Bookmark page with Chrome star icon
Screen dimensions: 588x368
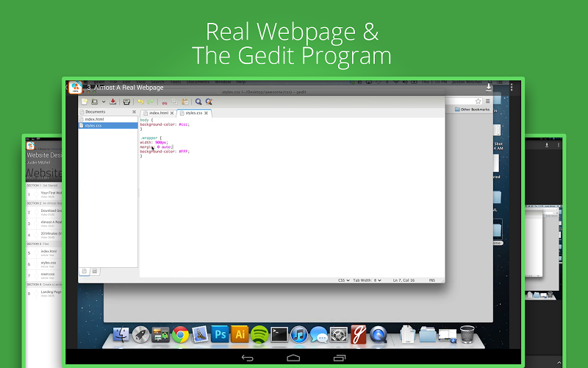tap(478, 101)
